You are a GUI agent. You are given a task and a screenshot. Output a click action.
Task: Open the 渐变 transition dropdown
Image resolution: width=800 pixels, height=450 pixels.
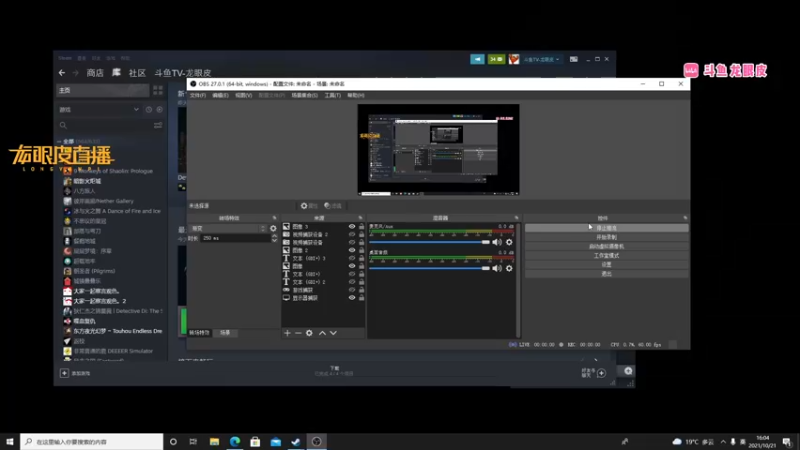[228, 229]
